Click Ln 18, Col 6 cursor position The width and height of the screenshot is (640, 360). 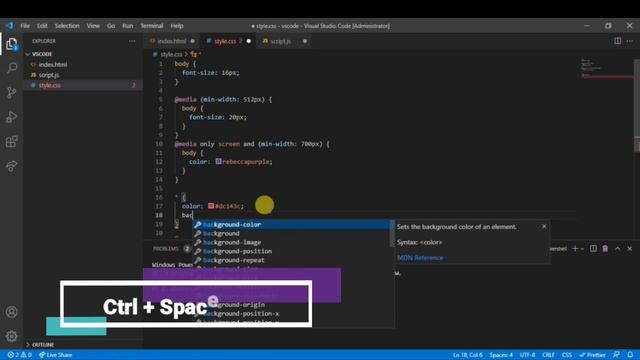[x=467, y=355]
